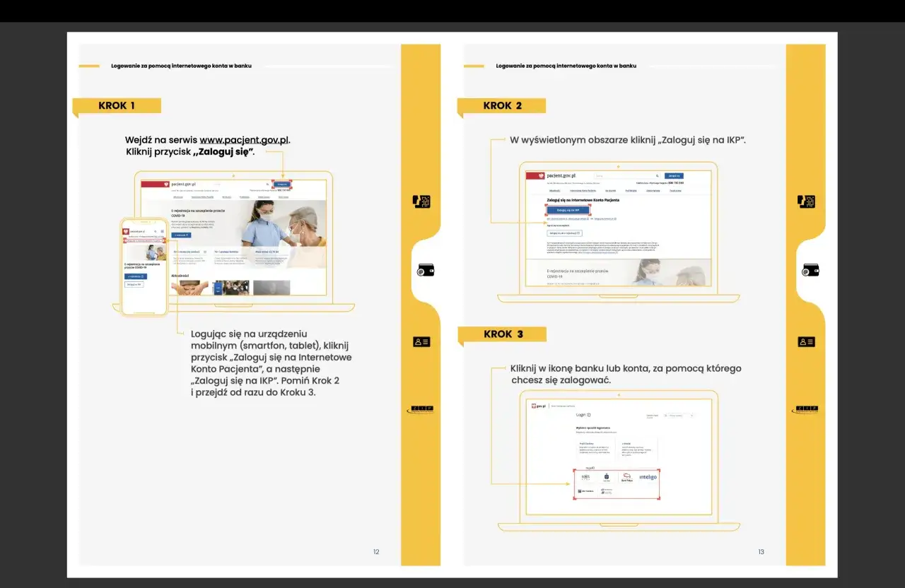Click page number 12

pyautogui.click(x=376, y=552)
